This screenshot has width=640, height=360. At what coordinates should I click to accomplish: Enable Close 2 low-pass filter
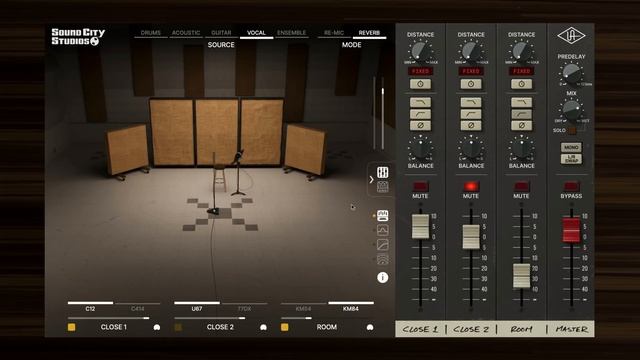click(x=471, y=102)
